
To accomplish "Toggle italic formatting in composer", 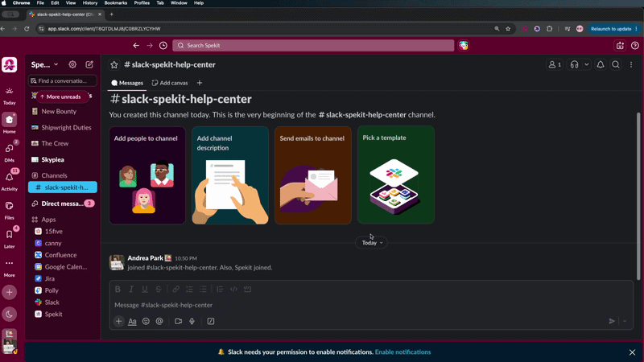I will (x=131, y=289).
